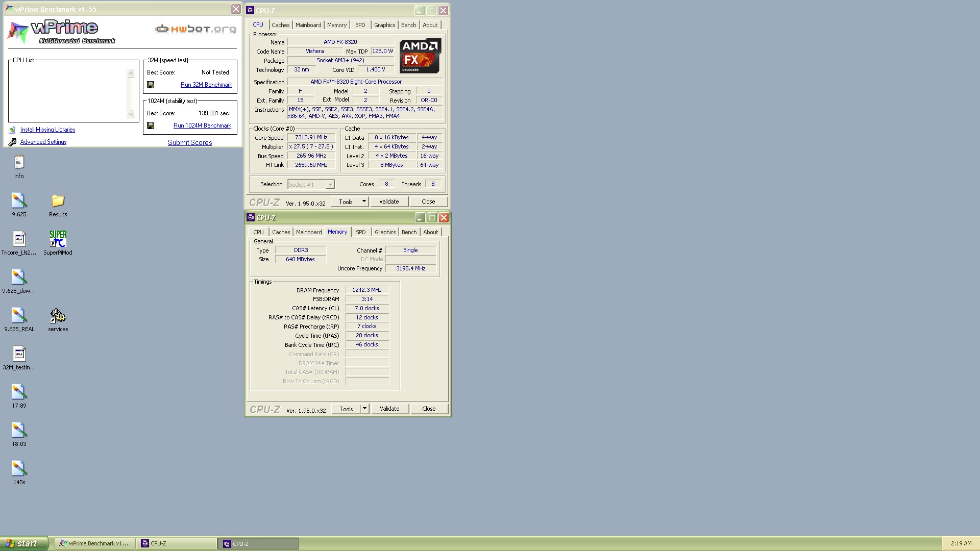
Task: Click Run 32M Benchmark link
Action: (x=206, y=85)
